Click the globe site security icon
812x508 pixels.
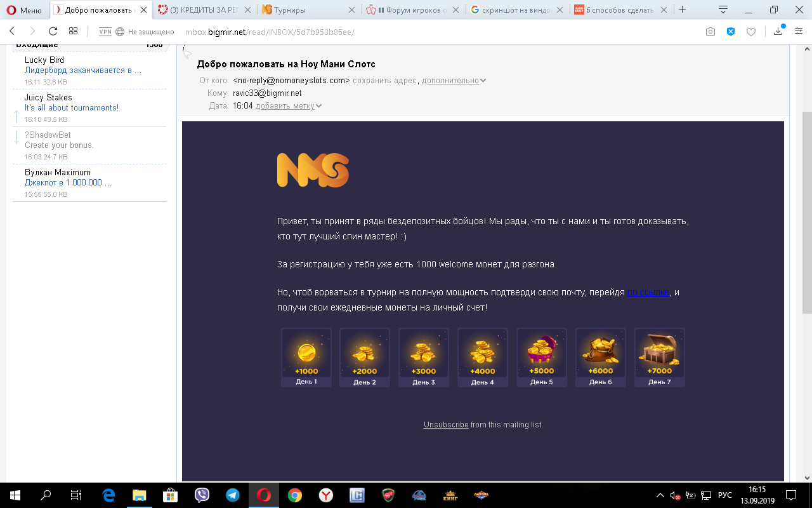pos(121,32)
